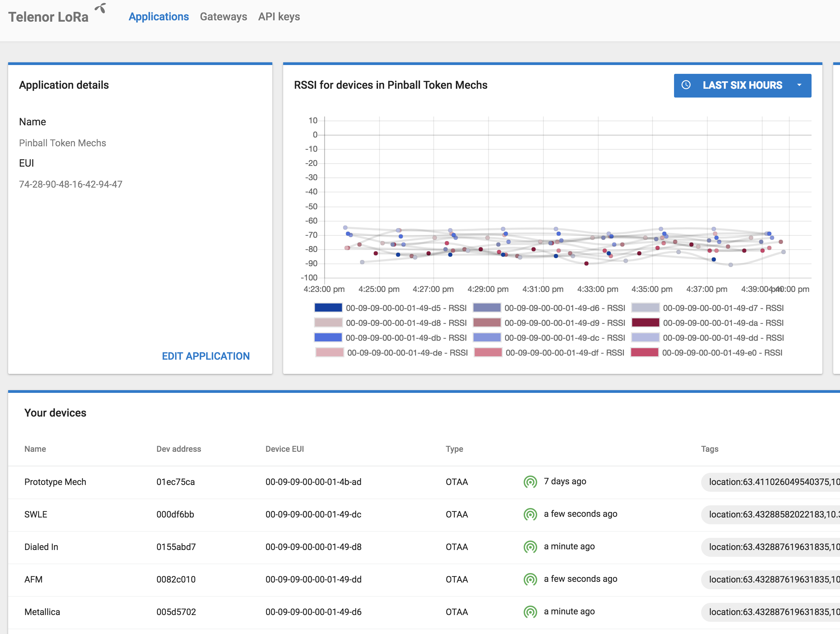Click signal icon in Dialed In row
Viewport: 840px width, 634px height.
(x=530, y=547)
